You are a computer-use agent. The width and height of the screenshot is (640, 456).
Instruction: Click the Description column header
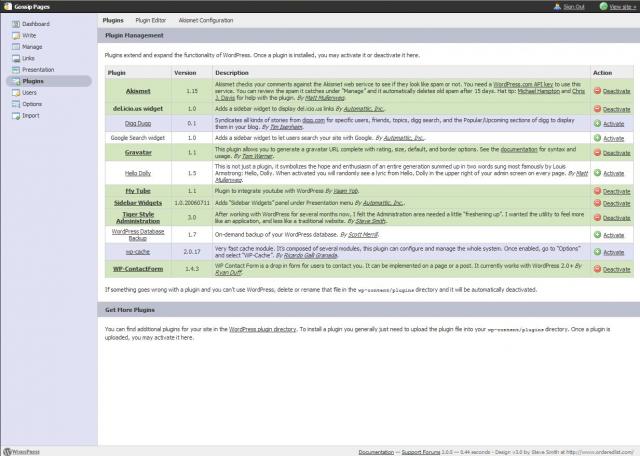(x=232, y=73)
